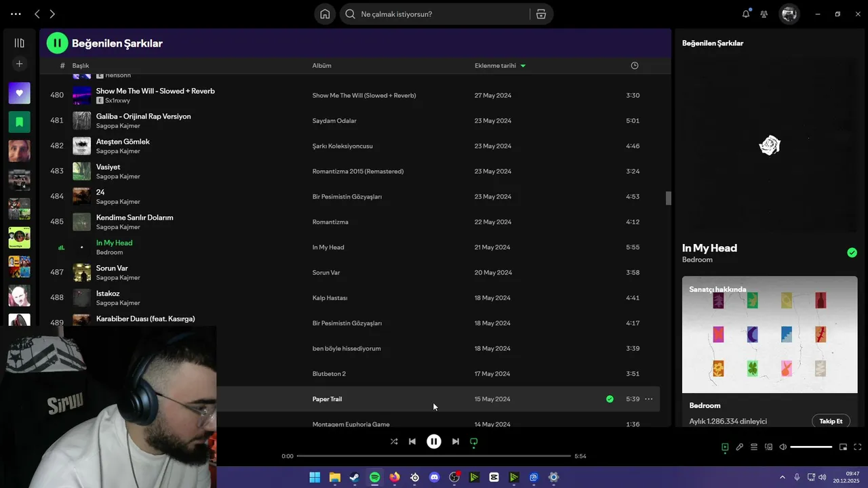Open the lyrics microphone icon
868x488 pixels.
[x=740, y=447]
